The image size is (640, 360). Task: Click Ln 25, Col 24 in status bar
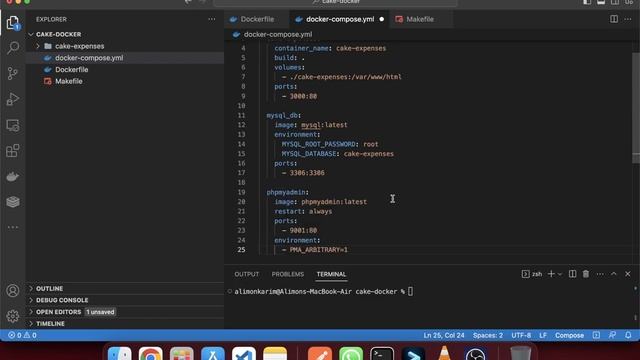[444, 335]
